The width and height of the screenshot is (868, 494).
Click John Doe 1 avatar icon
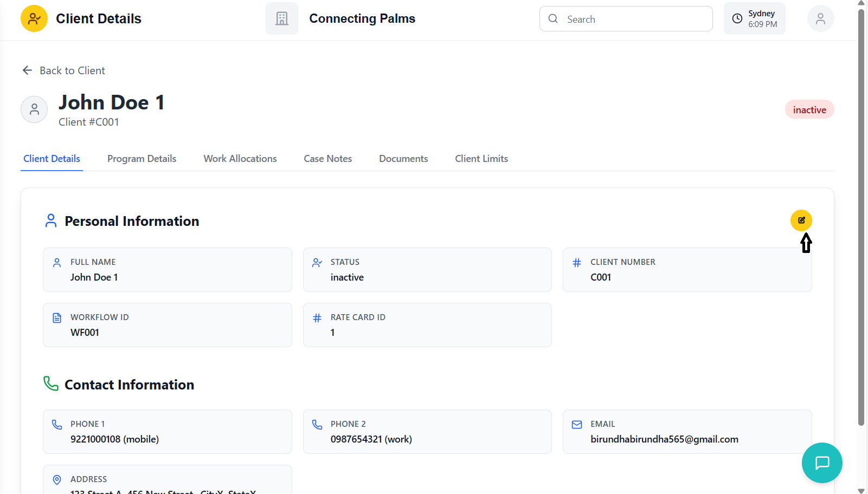pos(34,109)
